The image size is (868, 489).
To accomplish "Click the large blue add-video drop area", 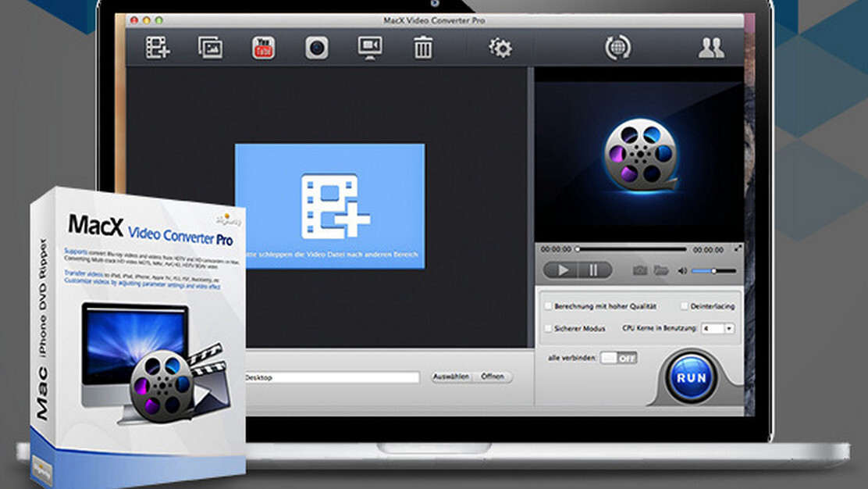I will (x=330, y=206).
